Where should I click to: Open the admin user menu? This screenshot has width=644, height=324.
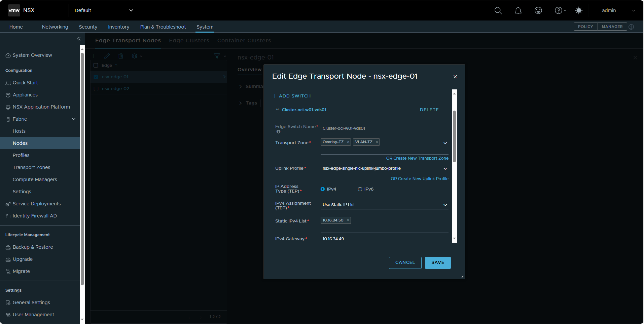[x=618, y=10]
